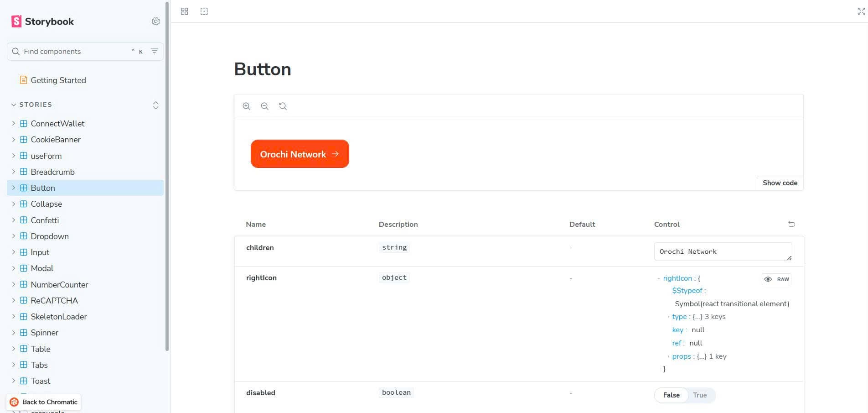Viewport: 868px width, 413px height.
Task: Click the 'string' type tag
Action: point(394,247)
